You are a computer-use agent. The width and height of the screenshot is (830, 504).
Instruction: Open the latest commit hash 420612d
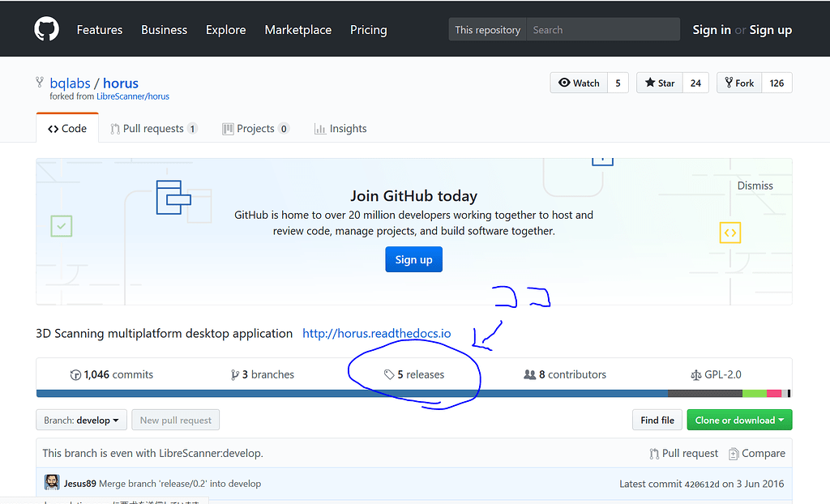[x=702, y=484]
